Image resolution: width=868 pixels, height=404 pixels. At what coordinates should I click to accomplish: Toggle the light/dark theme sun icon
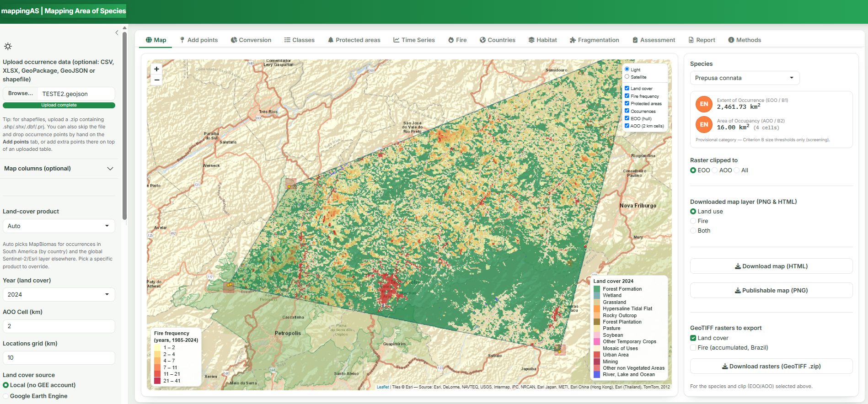[x=8, y=46]
